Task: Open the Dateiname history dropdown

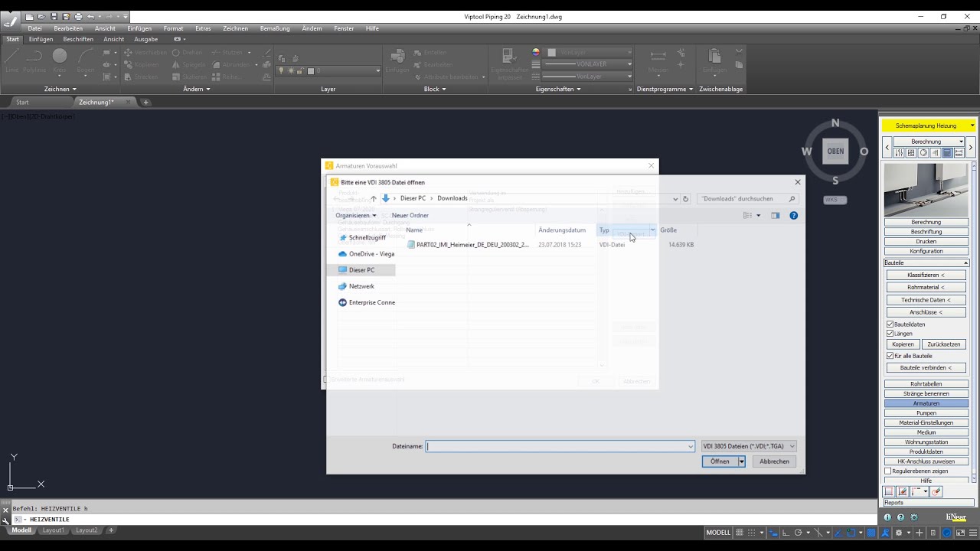Action: [691, 446]
